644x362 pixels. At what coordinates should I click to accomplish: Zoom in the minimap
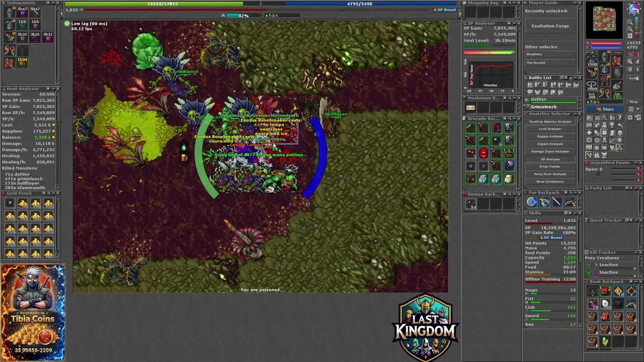click(x=630, y=29)
